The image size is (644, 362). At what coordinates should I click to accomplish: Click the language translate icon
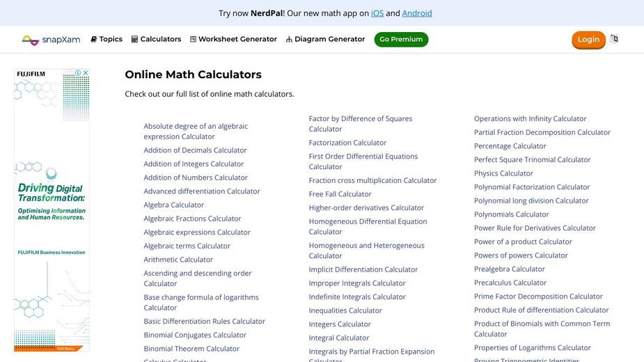point(613,39)
